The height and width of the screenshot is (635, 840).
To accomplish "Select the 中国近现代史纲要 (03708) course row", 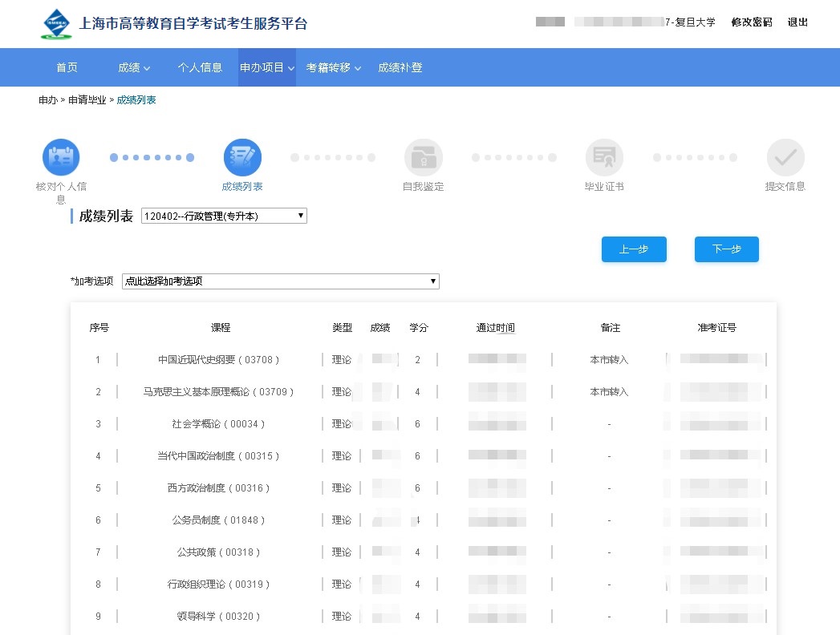I will [219, 360].
